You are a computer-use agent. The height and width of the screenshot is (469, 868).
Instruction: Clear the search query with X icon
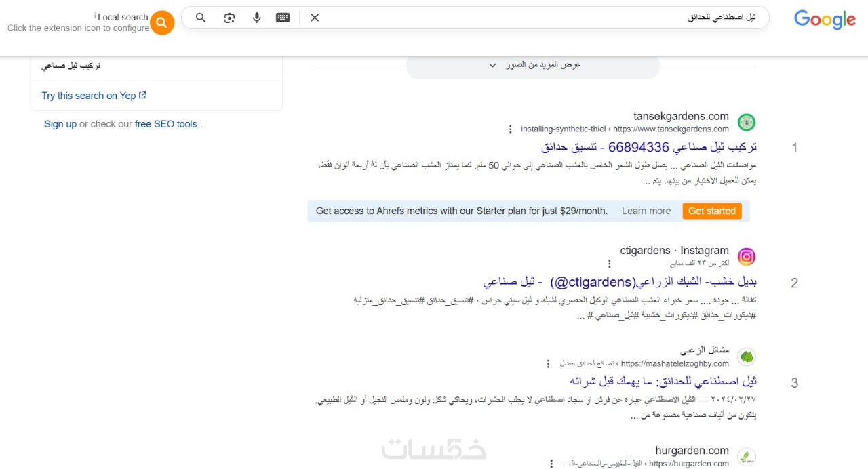[x=315, y=18]
